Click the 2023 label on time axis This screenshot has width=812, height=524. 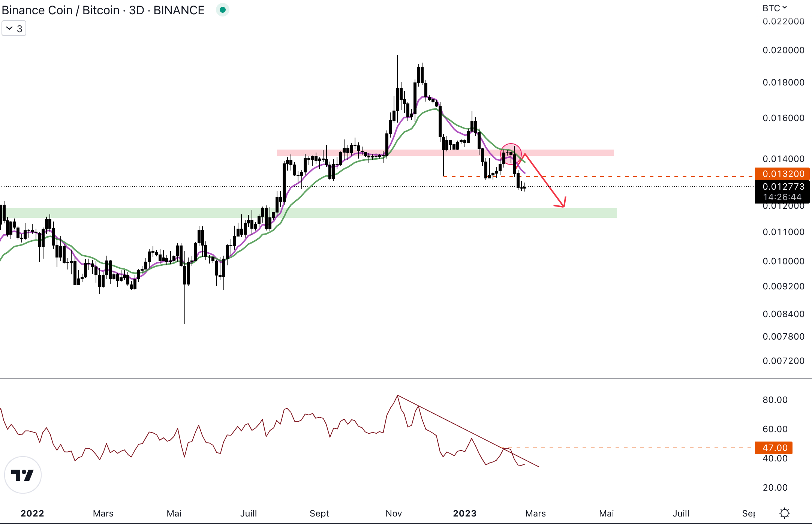click(464, 513)
